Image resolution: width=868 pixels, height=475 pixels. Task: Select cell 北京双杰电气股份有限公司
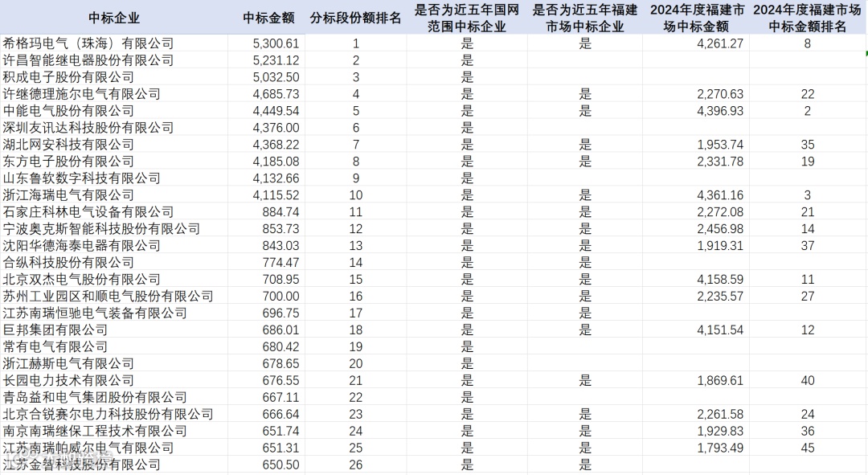[114, 279]
